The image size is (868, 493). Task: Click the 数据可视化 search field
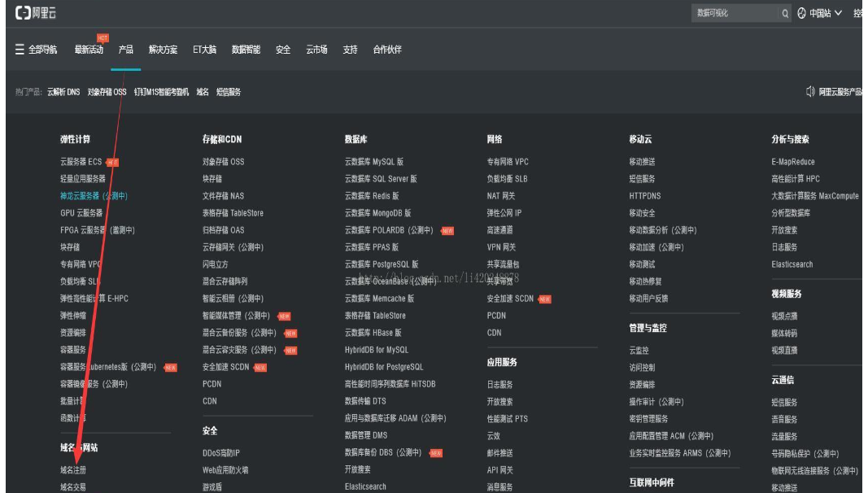click(x=735, y=13)
